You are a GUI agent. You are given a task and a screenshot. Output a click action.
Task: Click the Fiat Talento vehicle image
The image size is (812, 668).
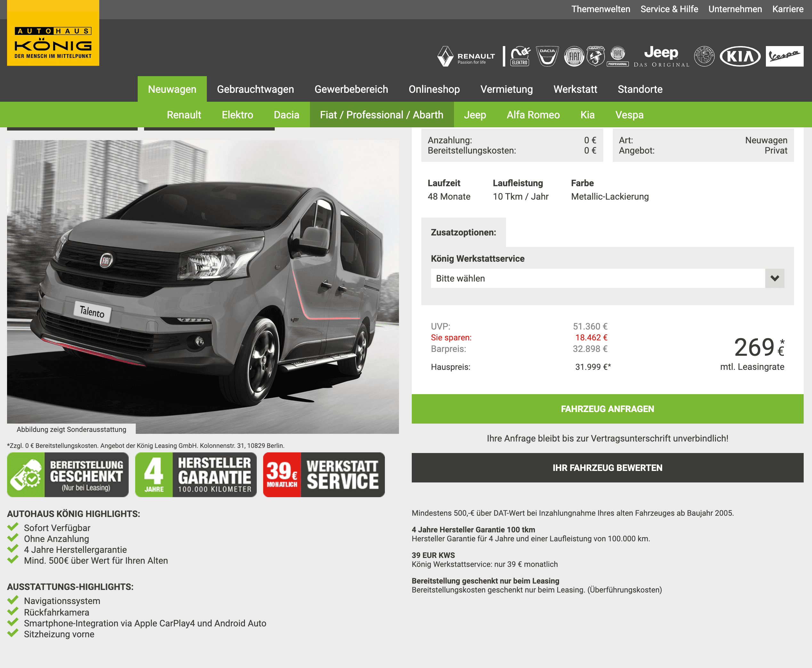coord(203,287)
